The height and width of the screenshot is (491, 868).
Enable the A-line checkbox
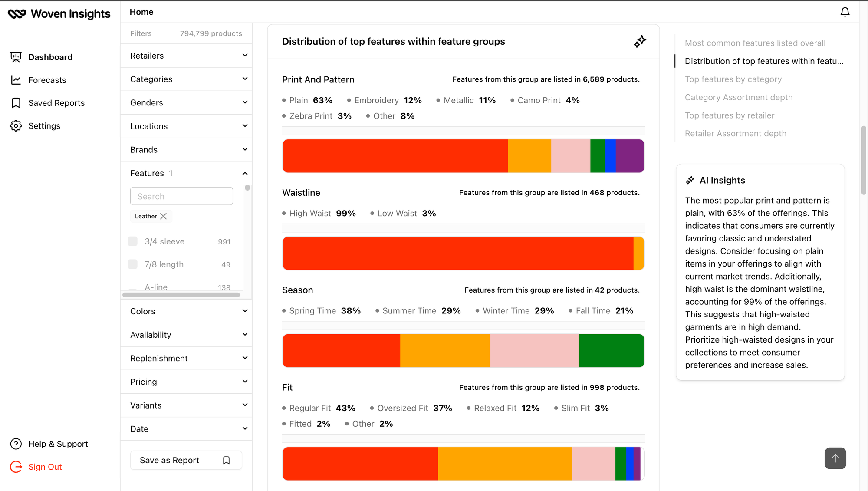pyautogui.click(x=132, y=287)
